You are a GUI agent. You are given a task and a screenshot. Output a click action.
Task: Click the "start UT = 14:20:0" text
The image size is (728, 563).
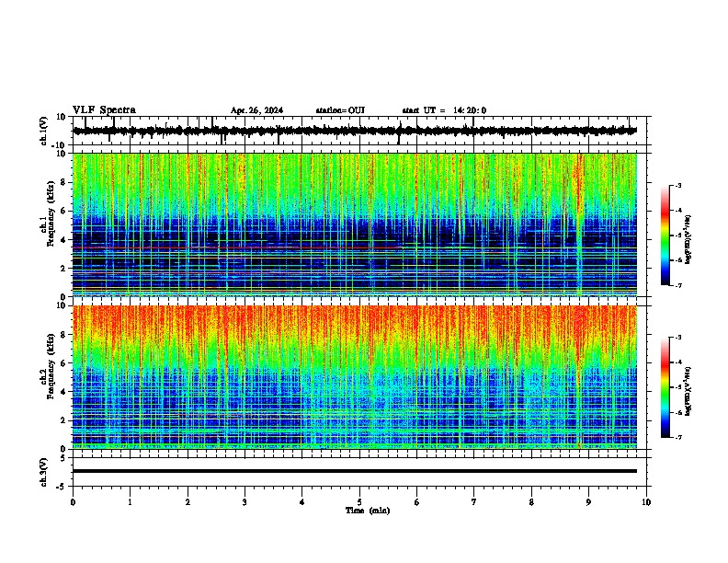444,110
